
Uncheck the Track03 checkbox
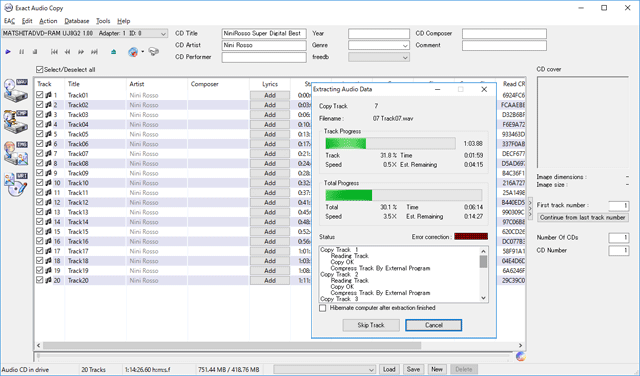tap(40, 114)
